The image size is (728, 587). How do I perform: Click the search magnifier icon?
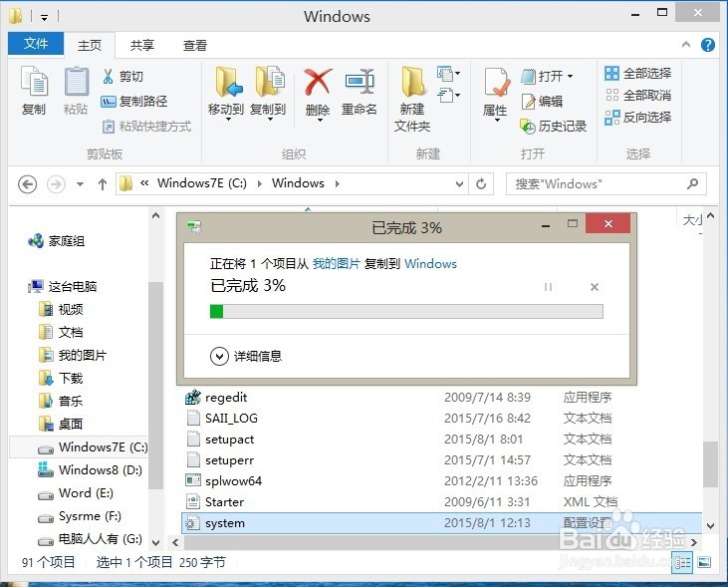click(x=692, y=184)
